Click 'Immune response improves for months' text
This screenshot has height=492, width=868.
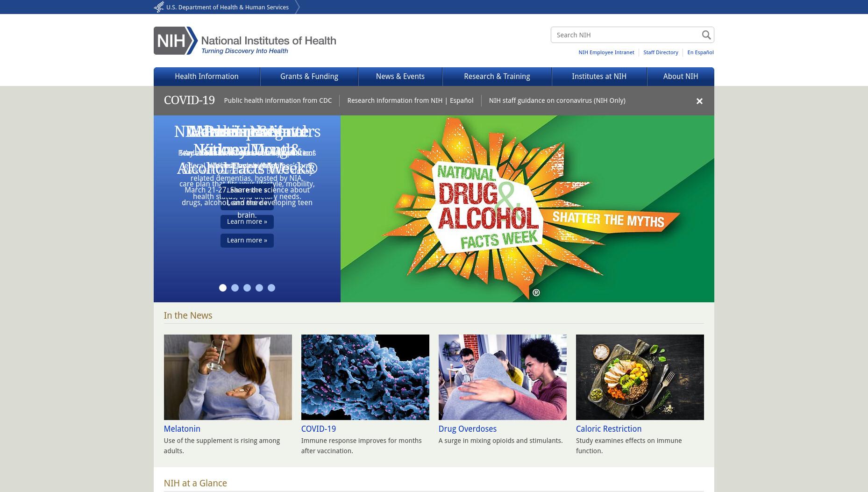(x=362, y=446)
